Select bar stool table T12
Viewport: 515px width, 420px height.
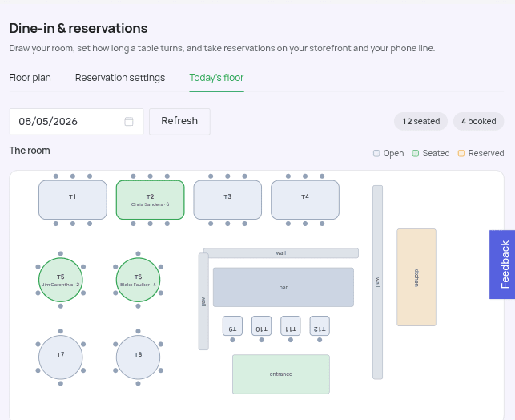(320, 326)
